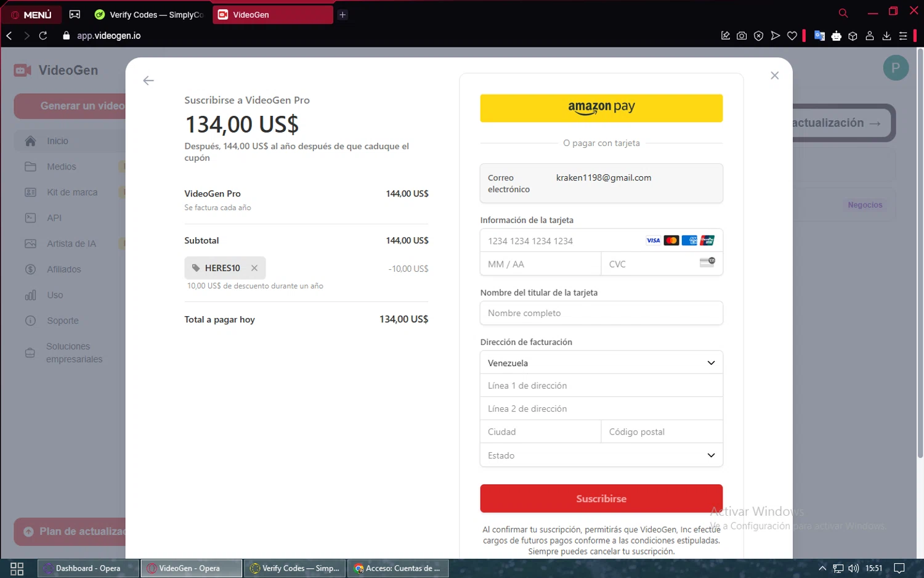Open the notification center icon
This screenshot has width=924, height=578.
(x=899, y=568)
